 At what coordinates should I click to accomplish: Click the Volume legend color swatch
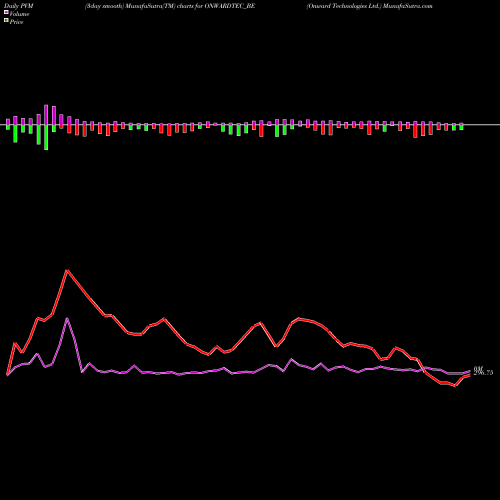click(6, 13)
